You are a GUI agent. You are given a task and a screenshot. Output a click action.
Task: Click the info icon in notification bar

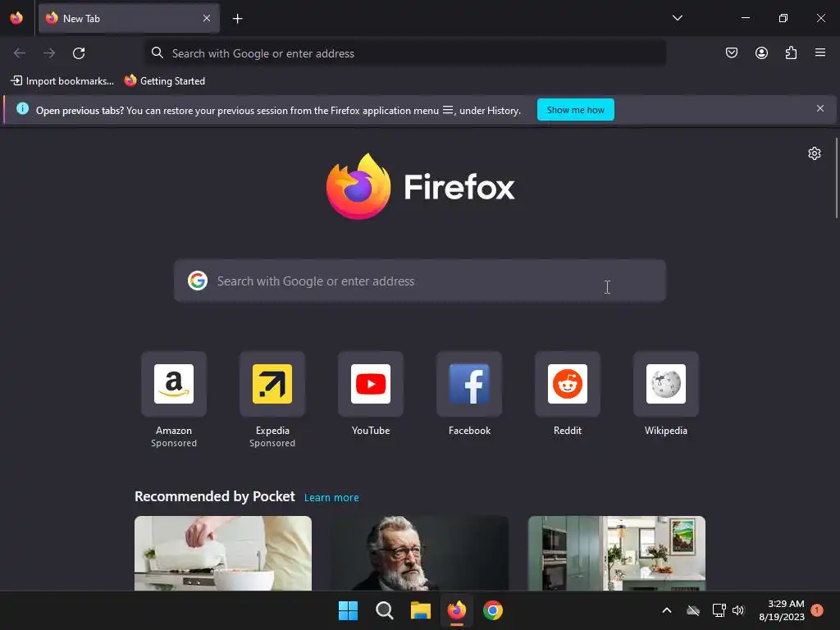(22, 109)
